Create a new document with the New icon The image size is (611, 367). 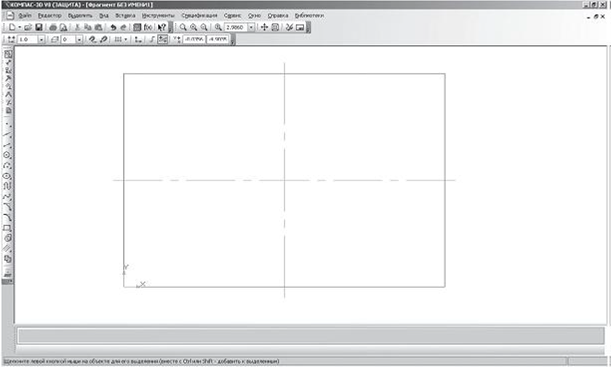pyautogui.click(x=12, y=27)
